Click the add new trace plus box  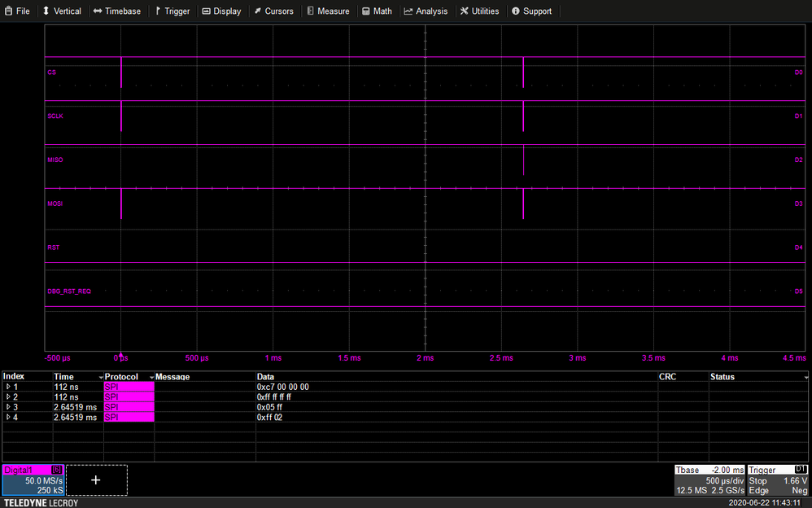coord(96,480)
